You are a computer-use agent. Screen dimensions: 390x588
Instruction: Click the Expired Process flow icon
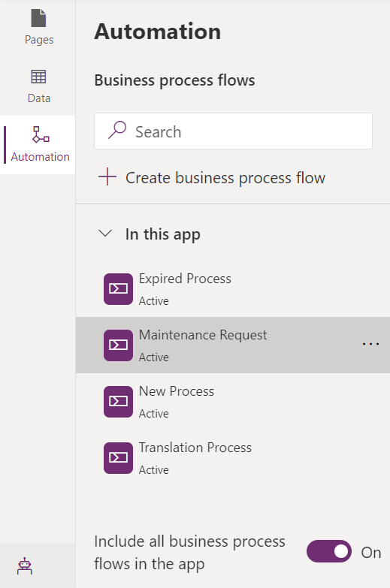point(118,289)
